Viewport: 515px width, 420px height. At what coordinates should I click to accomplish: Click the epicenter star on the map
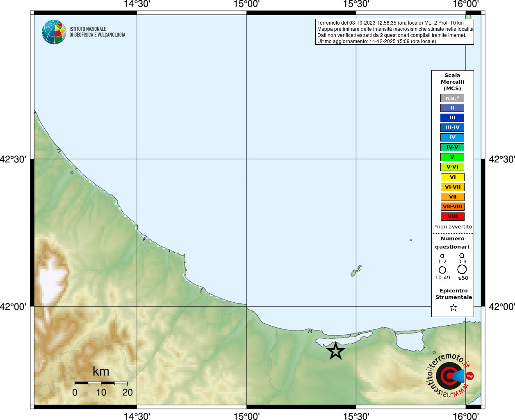coord(335,351)
